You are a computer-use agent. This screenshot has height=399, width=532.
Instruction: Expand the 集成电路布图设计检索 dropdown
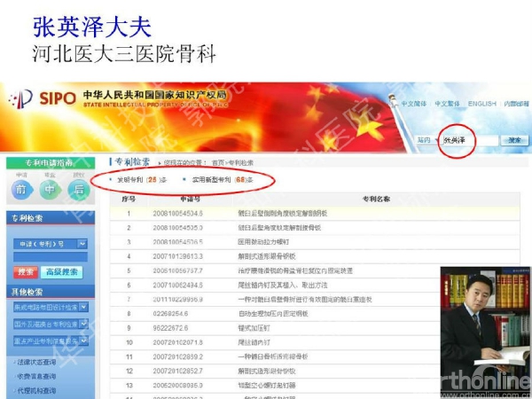pyautogui.click(x=81, y=307)
